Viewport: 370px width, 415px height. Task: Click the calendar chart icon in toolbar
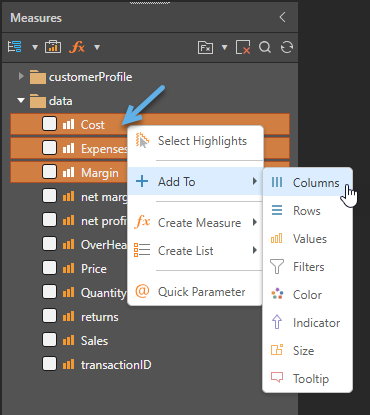53,47
